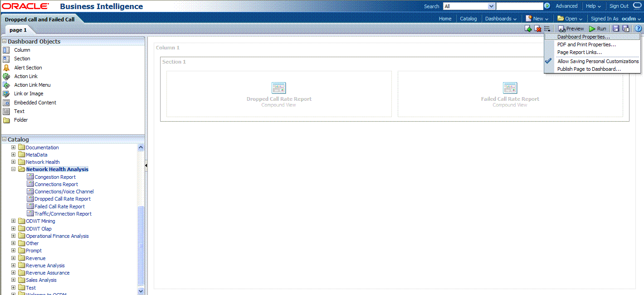Collapse the Network Health Analysis folder
Screen dimensions: 644x295
(x=14, y=169)
